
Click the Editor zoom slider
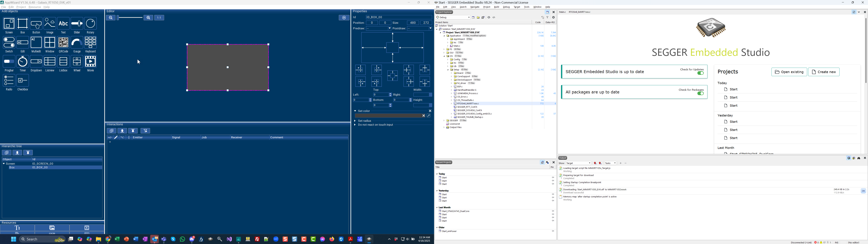[130, 18]
